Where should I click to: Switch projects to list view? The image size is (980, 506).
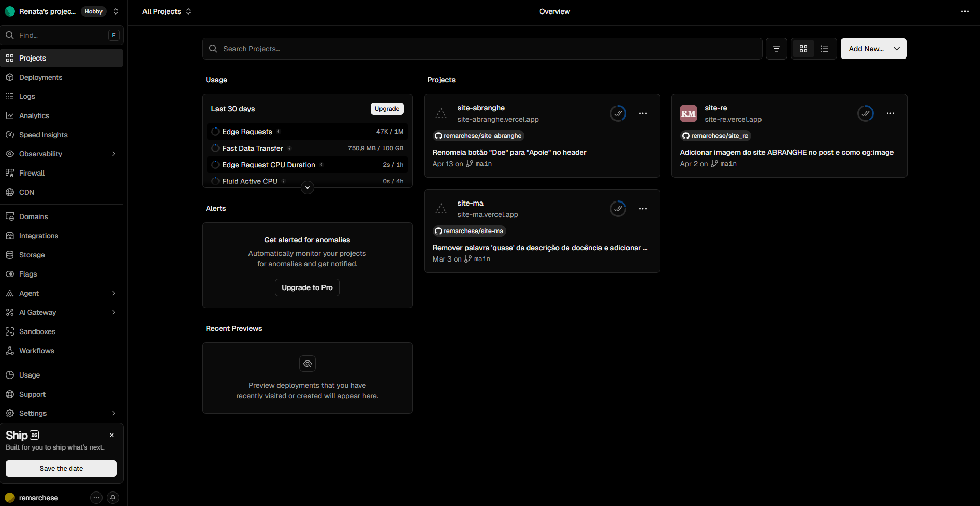pos(824,48)
